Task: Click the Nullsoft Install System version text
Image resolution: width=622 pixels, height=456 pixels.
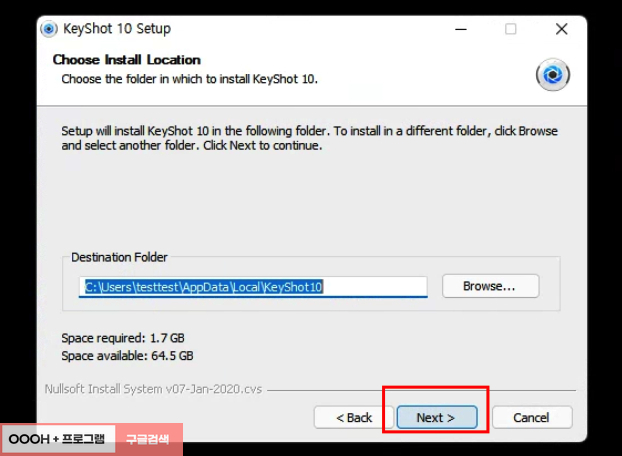Action: (154, 389)
